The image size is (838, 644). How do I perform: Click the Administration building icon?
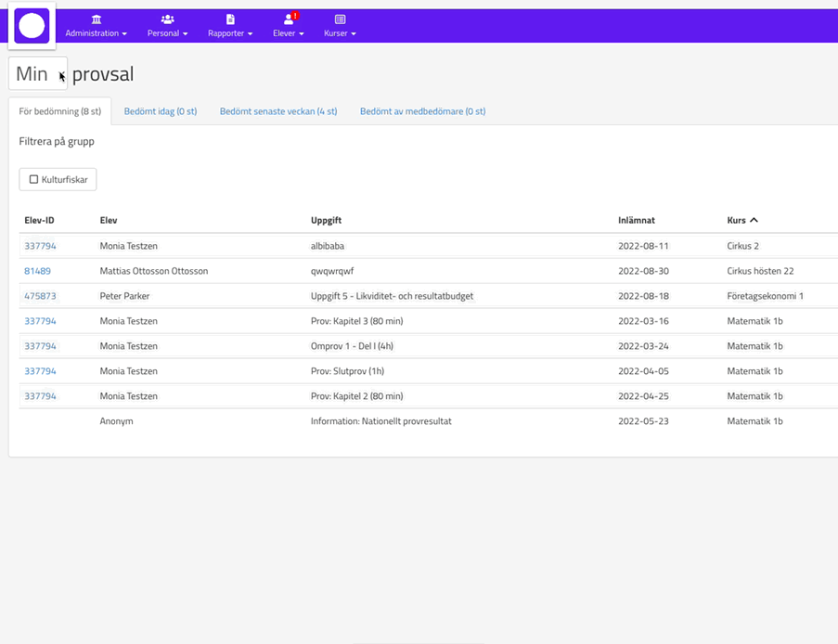[97, 19]
